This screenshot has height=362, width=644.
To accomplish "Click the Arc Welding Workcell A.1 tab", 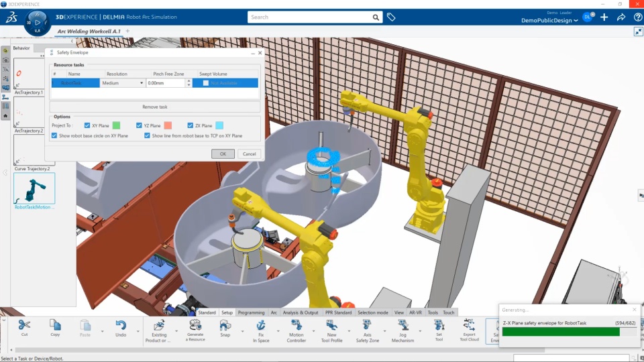I will pos(89,32).
